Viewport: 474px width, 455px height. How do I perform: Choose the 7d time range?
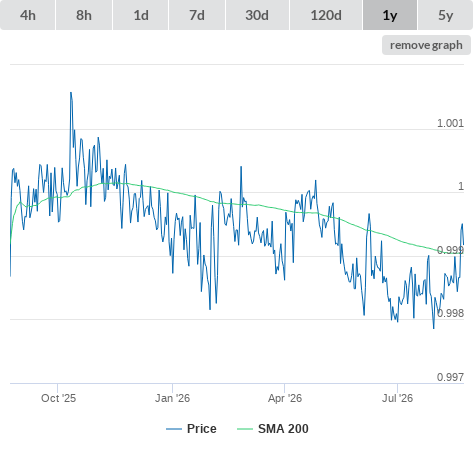tap(197, 15)
